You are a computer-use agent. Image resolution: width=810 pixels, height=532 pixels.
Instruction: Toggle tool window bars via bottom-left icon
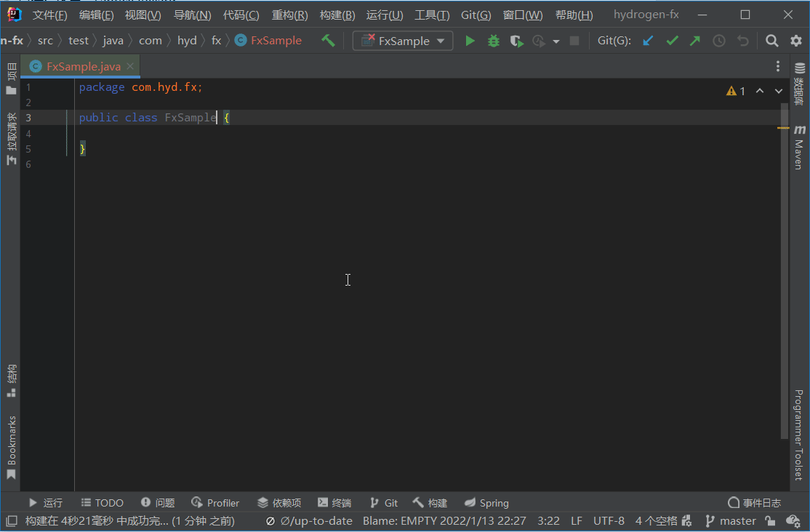tap(11, 521)
